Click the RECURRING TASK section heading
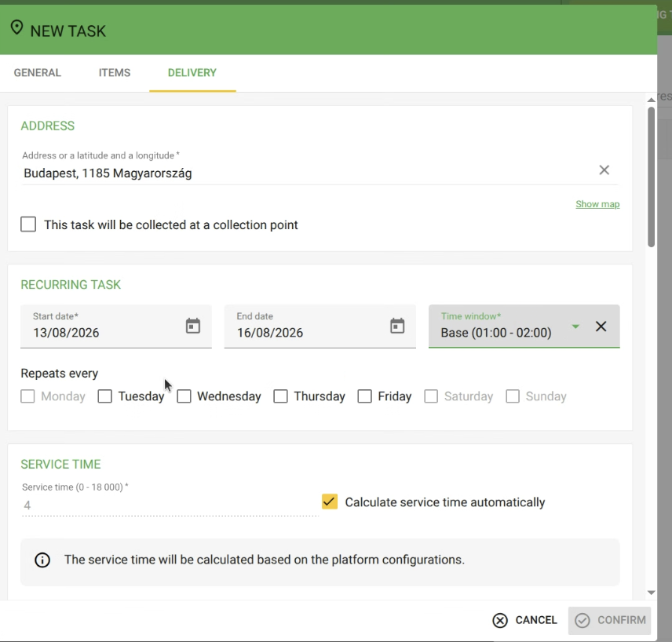Screen dimensions: 672x642 (x=71, y=285)
